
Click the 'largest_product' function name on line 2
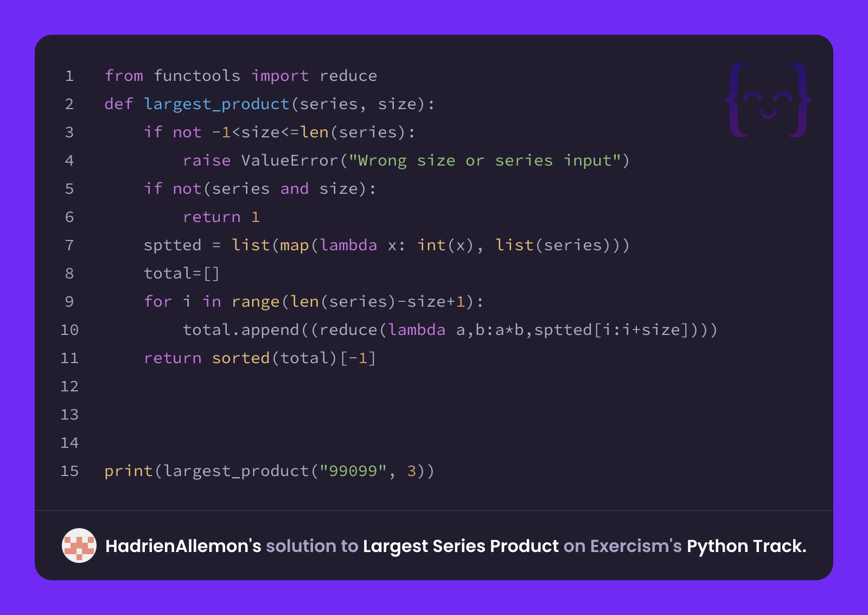click(x=216, y=104)
